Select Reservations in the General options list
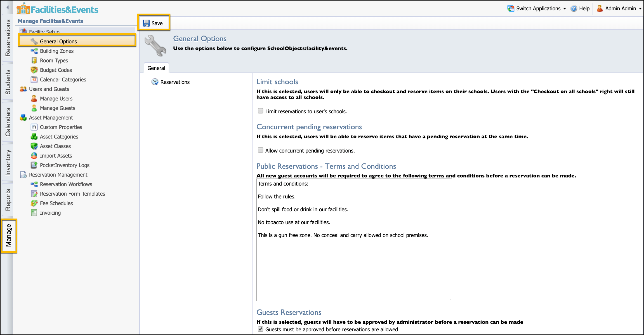This screenshot has height=335, width=644. pyautogui.click(x=175, y=82)
